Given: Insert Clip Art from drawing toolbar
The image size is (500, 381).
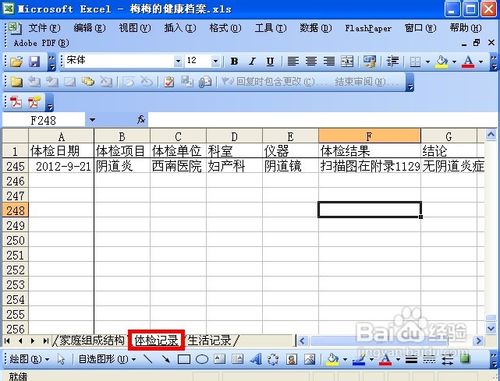Looking at the screenshot, I should click(292, 359).
